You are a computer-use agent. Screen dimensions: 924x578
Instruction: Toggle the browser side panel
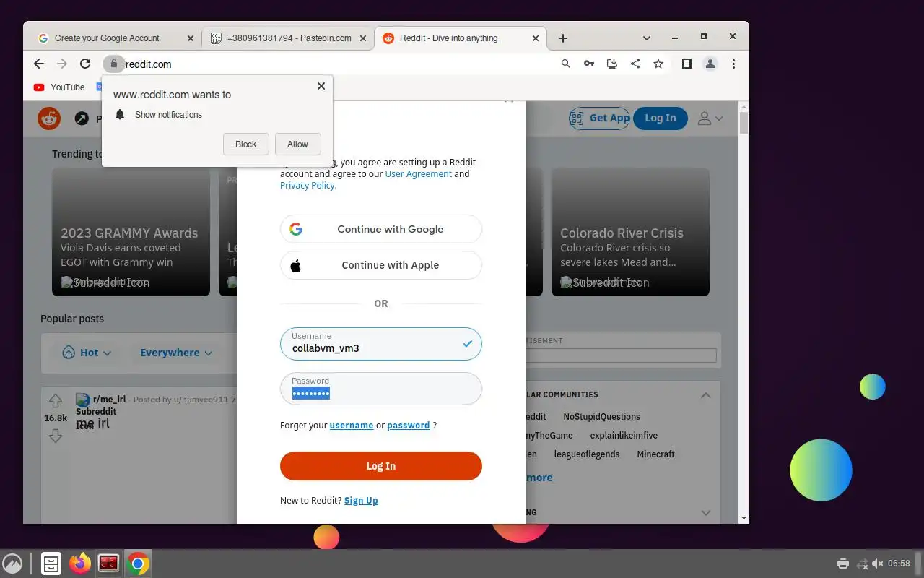tap(687, 64)
